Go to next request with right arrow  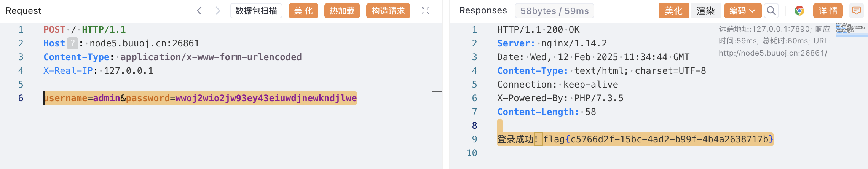click(218, 11)
